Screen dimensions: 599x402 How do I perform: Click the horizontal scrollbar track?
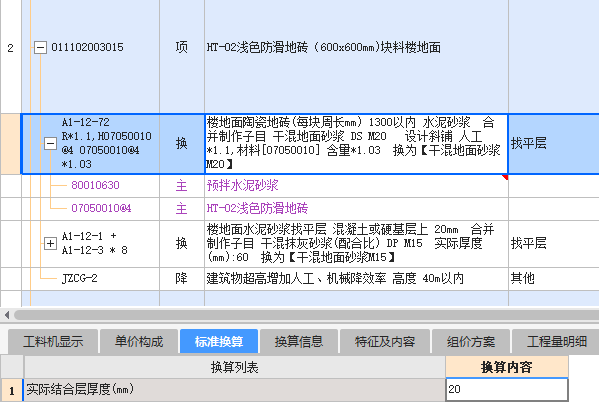tap(306, 315)
